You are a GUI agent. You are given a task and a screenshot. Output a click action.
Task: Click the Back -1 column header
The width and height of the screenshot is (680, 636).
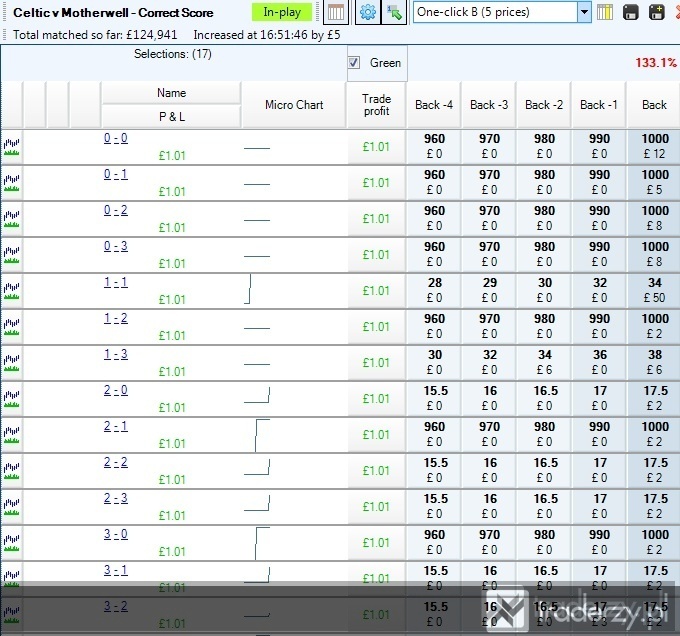[x=599, y=105]
